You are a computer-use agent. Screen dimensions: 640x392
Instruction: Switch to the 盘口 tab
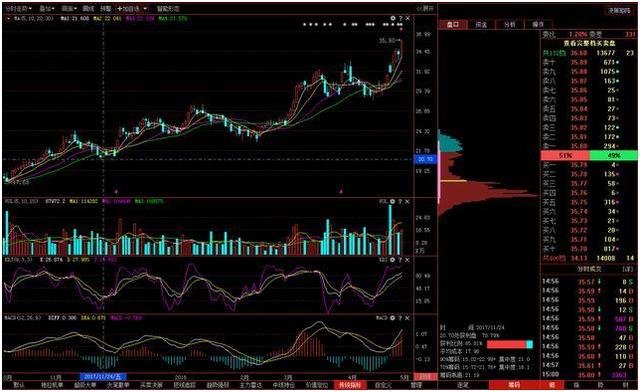(453, 24)
